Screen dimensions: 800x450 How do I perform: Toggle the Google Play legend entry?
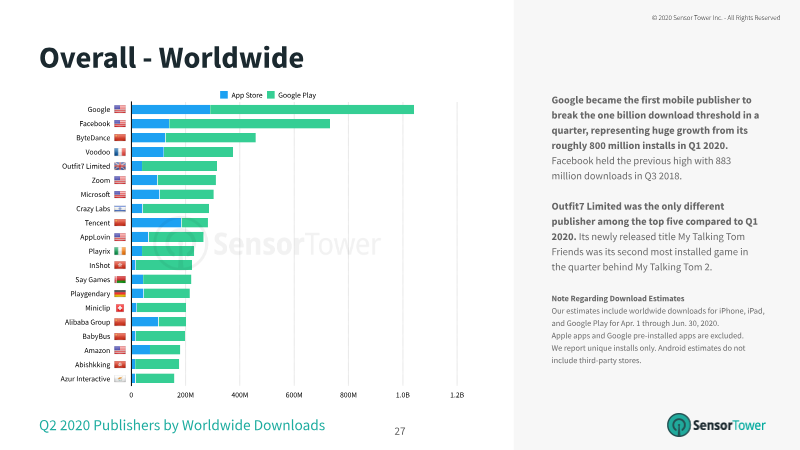coord(292,95)
